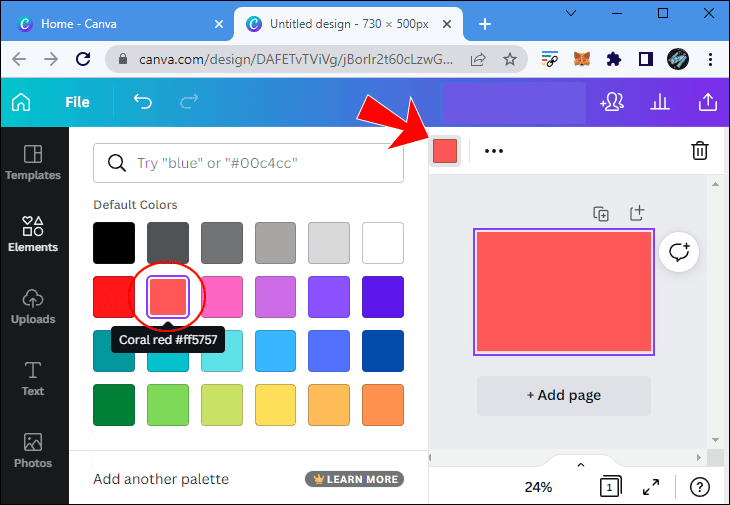The width and height of the screenshot is (730, 505).
Task: Go back in browser history
Action: pos(19,59)
